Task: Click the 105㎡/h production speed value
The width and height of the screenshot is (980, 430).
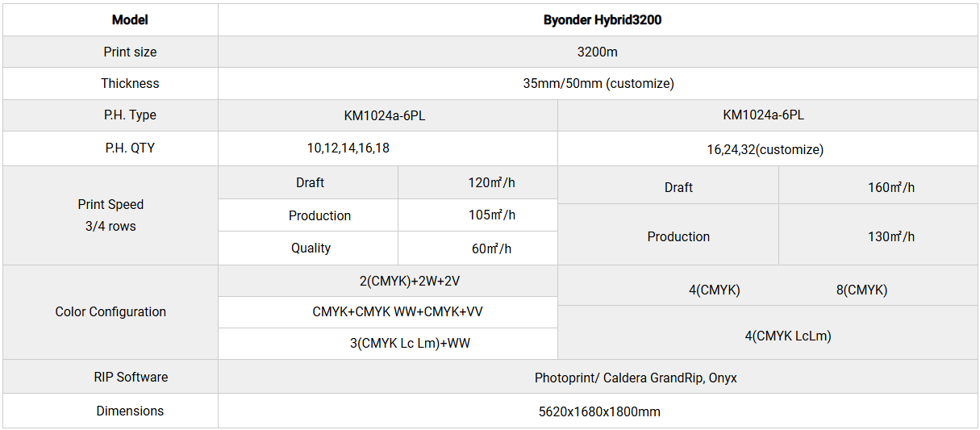Action: 491,215
